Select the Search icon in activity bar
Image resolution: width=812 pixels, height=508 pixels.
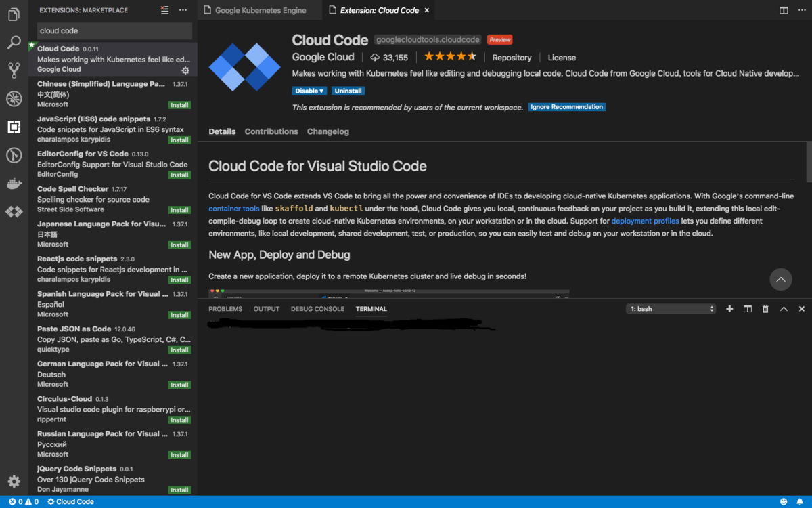[x=14, y=42]
